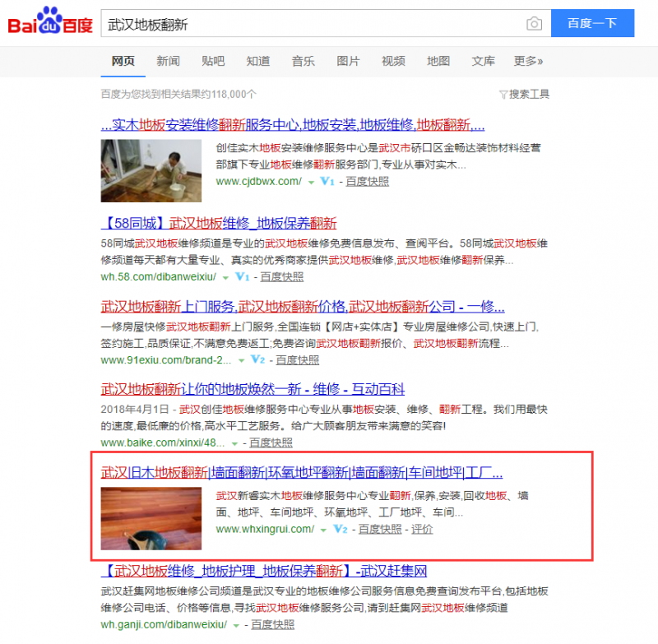Image resolution: width=658 pixels, height=644 pixels.
Task: Expand the dropdown arrow after wh.58.com/dibanweixiu
Action: click(x=225, y=278)
